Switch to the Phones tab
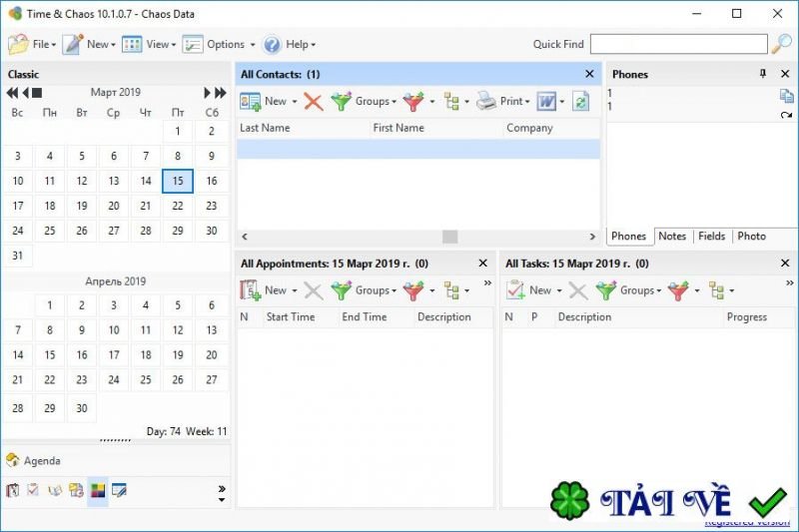 629,237
